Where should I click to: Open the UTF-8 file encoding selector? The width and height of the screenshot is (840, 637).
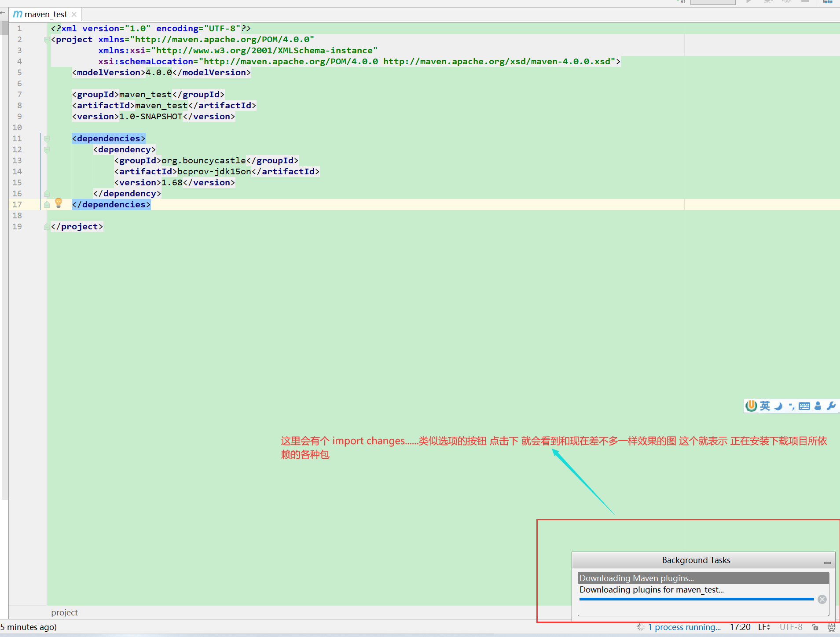pos(791,627)
